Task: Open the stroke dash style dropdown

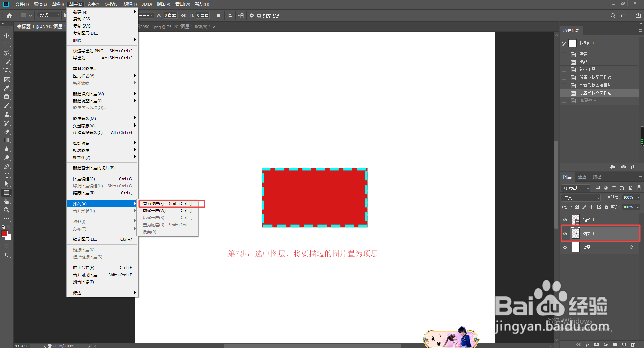Action: 146,15
